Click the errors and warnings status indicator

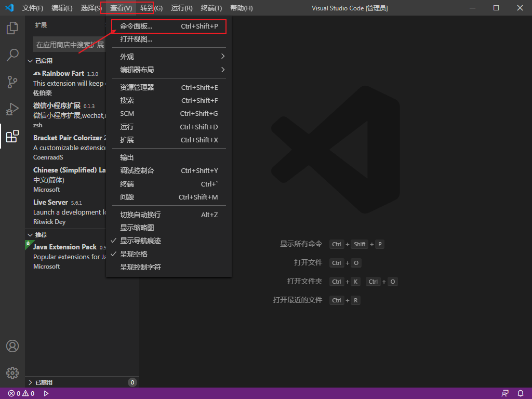[21, 394]
